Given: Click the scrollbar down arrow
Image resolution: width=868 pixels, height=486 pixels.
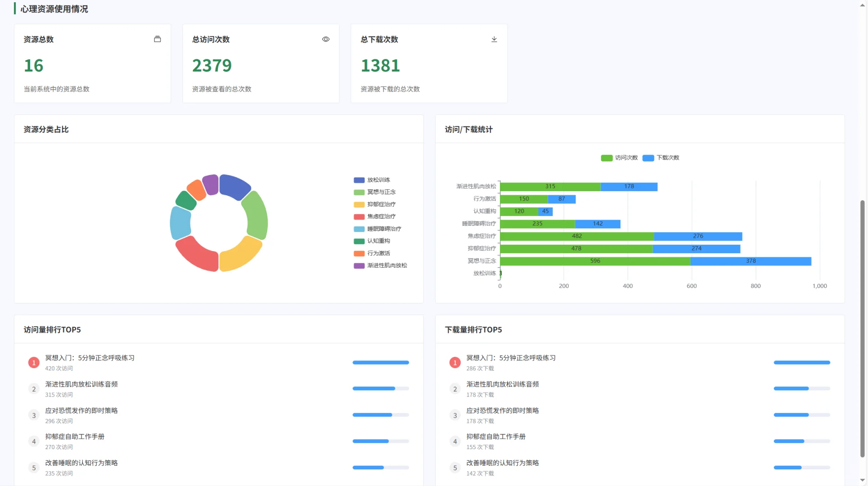Looking at the screenshot, I should [x=862, y=481].
